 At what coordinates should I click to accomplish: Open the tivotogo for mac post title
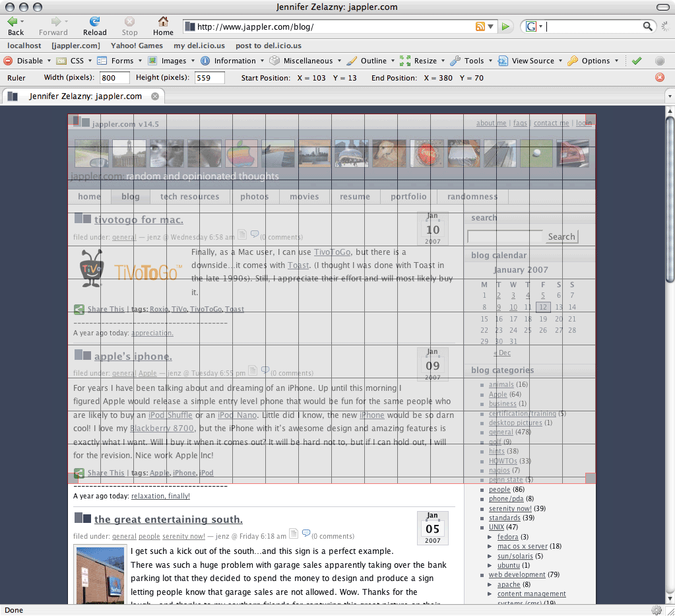click(139, 220)
